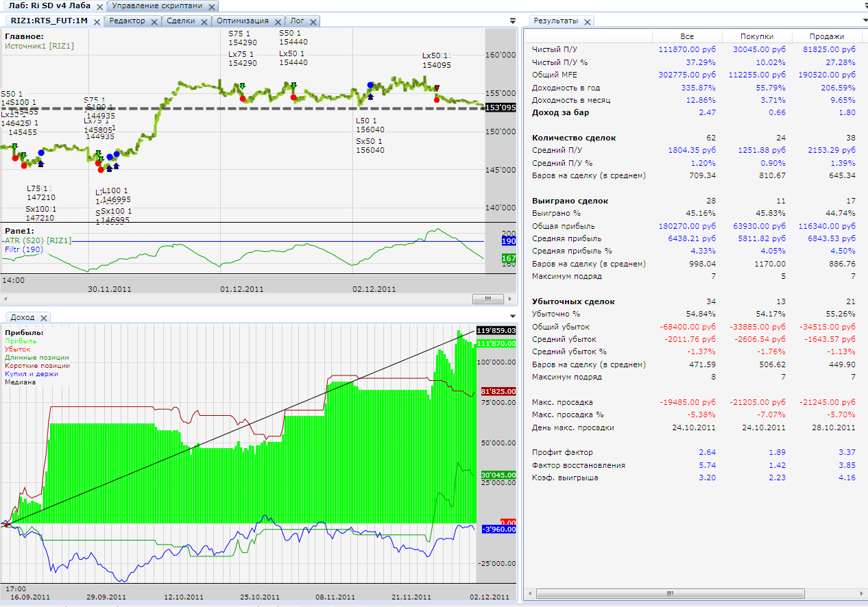Click the price chart horizontal scrollbar thumb
This screenshot has width=868, height=607.
click(x=488, y=299)
